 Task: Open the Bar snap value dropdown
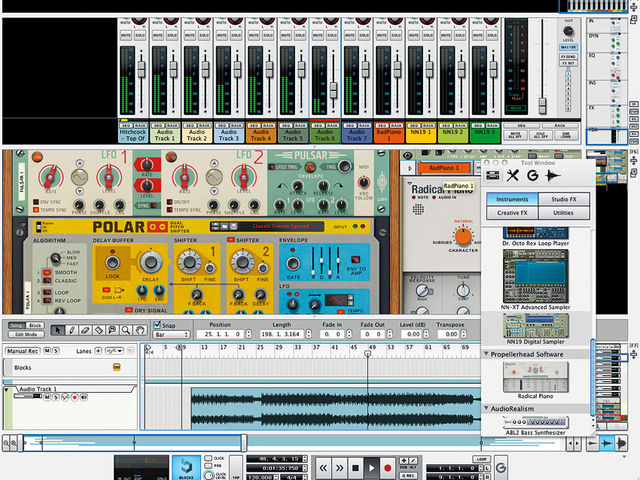coord(171,335)
